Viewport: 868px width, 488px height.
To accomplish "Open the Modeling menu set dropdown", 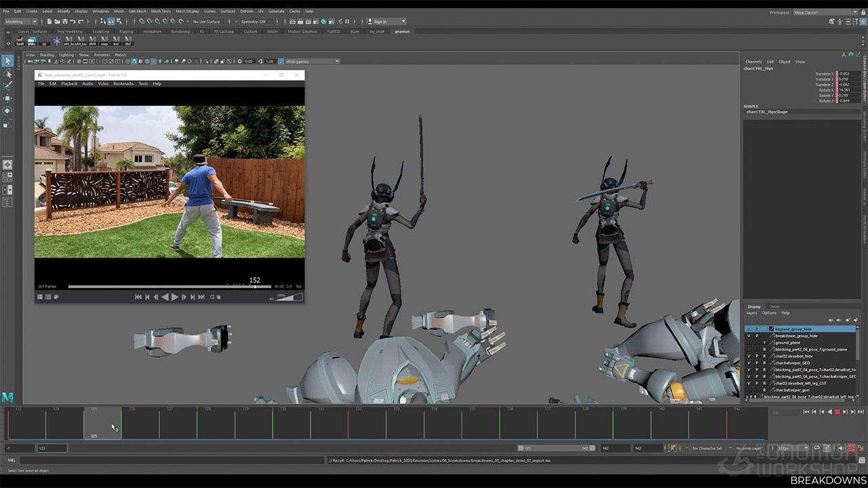I will 20,22.
